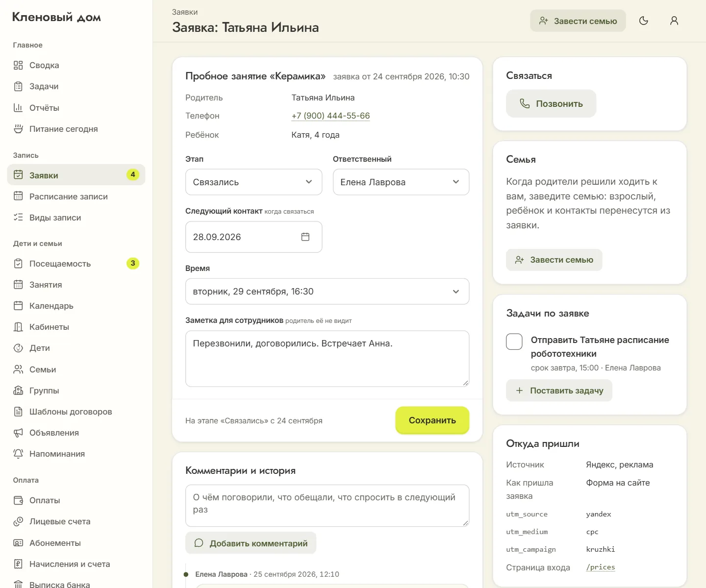Expand the Время dropdown
The image size is (706, 588).
point(327,292)
